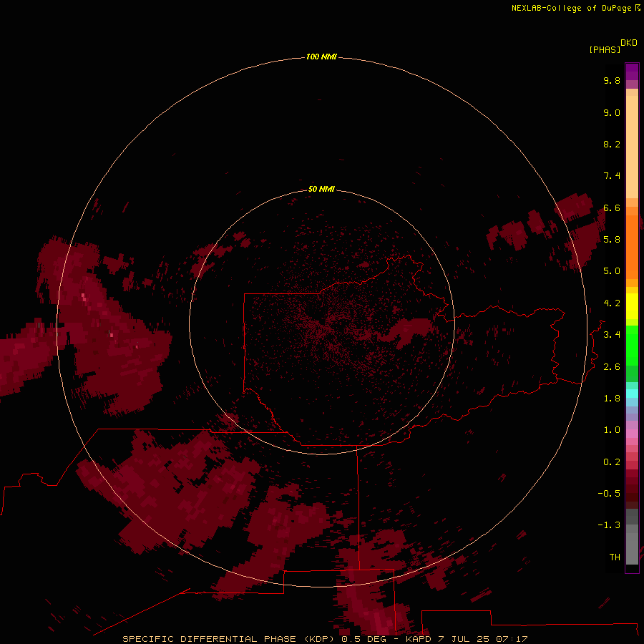Click the DKD label above color bar
Viewport: 644px width, 644px height.
(629, 43)
